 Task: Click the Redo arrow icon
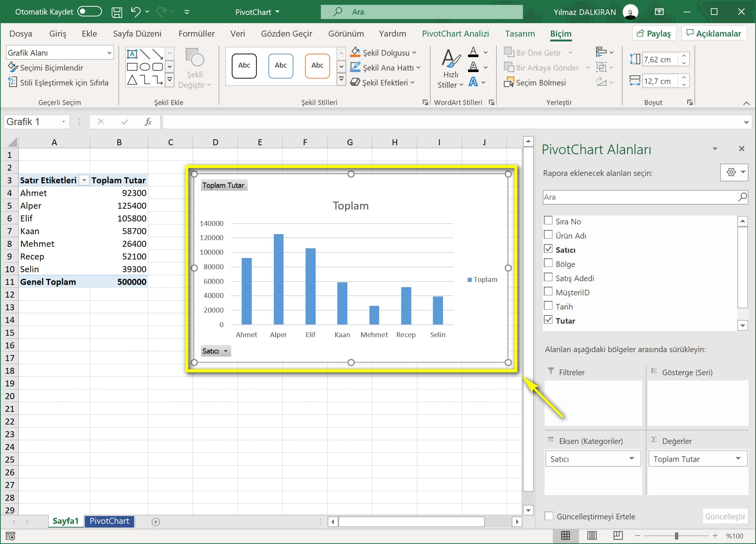[162, 12]
